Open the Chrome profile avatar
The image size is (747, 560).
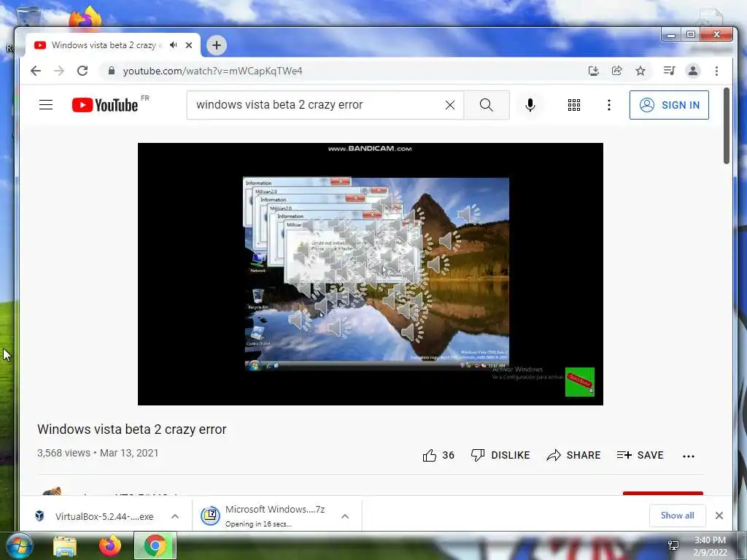coord(693,71)
